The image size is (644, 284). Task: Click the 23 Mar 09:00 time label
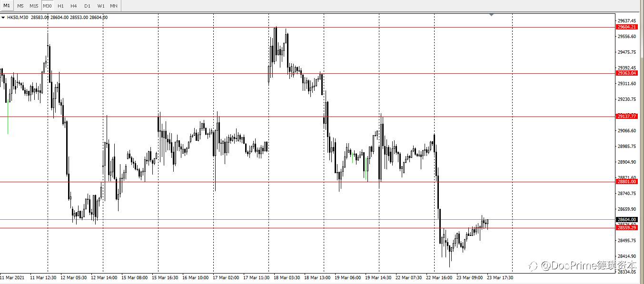tap(469, 277)
